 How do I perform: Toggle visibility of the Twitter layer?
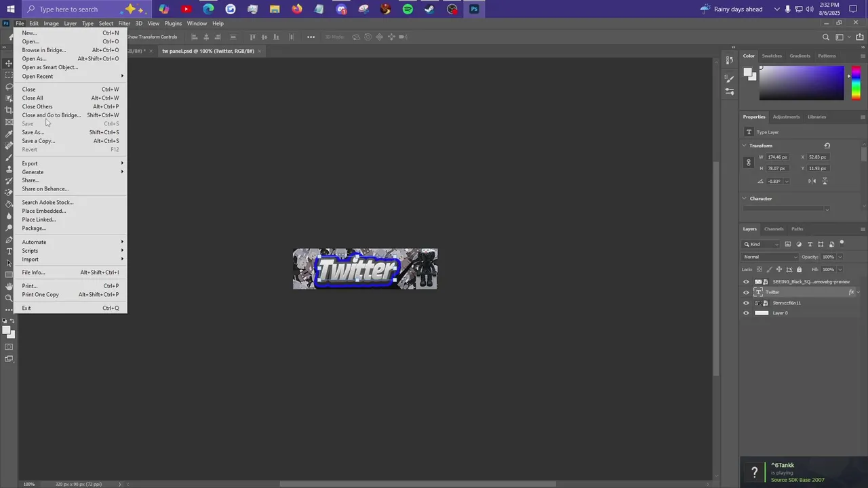(746, 292)
